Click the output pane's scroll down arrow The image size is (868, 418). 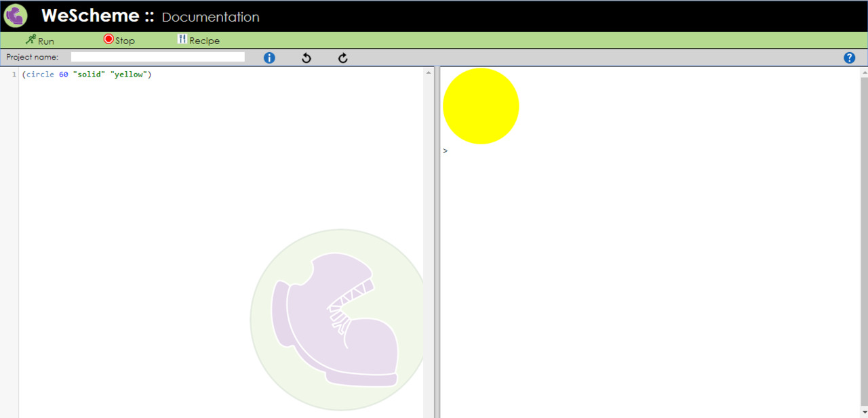[864, 412]
